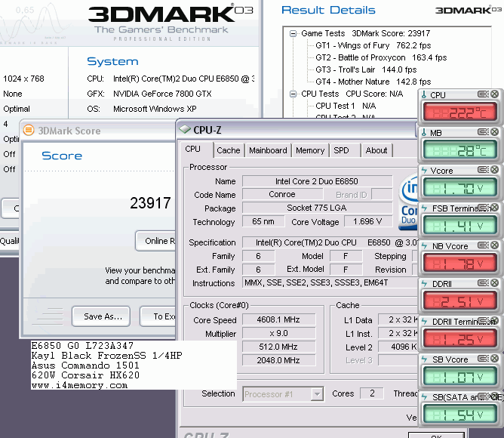Click the lightning bolt icon beside the Vcore label
Image resolution: width=504 pixels, height=438 pixels.
(x=424, y=170)
